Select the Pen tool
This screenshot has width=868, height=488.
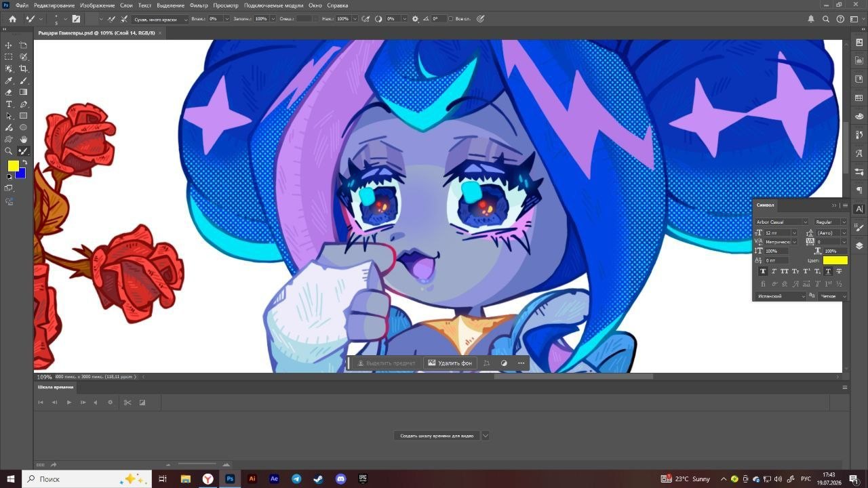24,104
